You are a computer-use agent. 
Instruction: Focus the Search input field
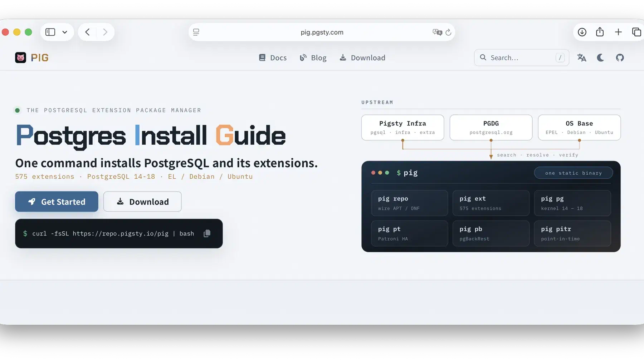point(522,58)
